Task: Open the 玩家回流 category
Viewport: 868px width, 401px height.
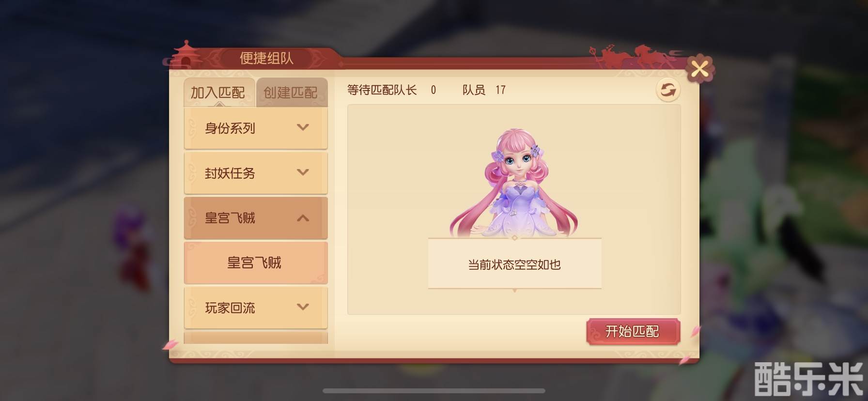Action: pos(256,308)
